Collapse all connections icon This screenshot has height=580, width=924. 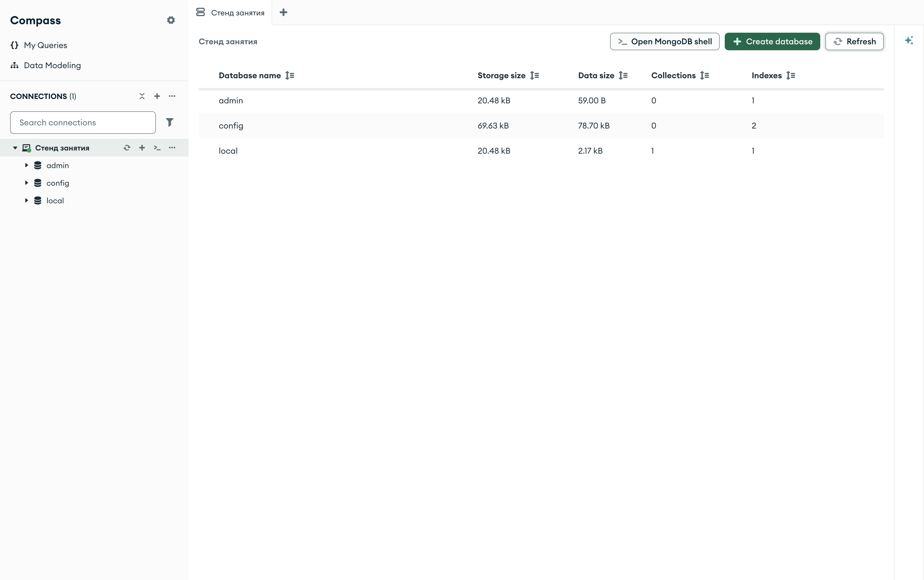coord(142,96)
